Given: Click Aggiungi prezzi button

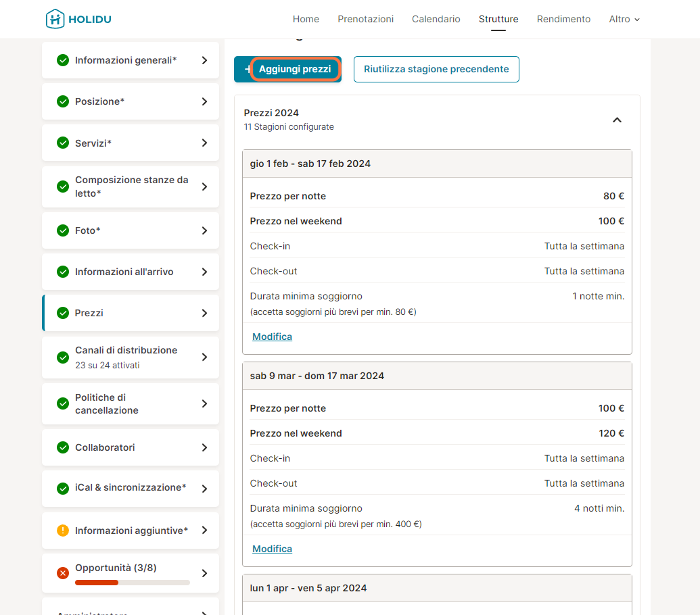Looking at the screenshot, I should (x=287, y=69).
